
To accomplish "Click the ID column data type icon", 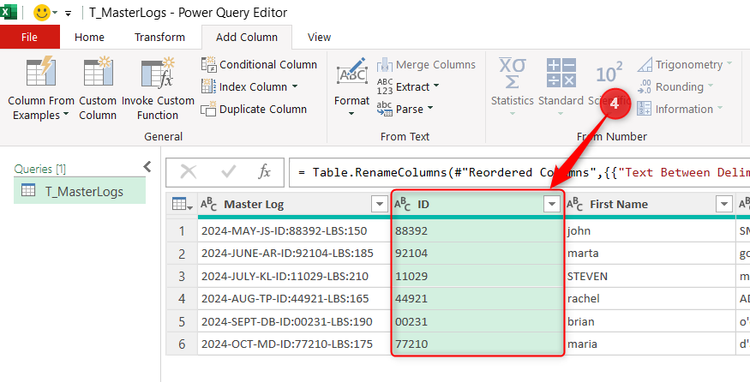I will (x=403, y=205).
